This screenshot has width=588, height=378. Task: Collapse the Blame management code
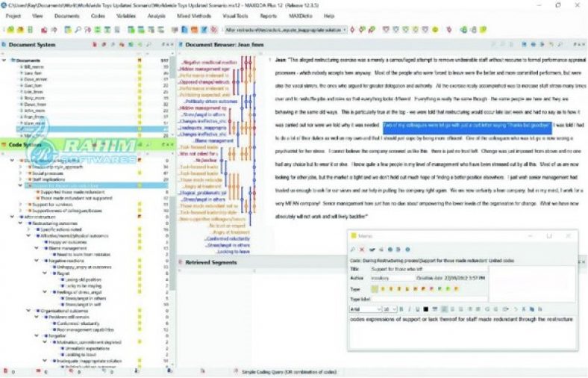pos(37,248)
